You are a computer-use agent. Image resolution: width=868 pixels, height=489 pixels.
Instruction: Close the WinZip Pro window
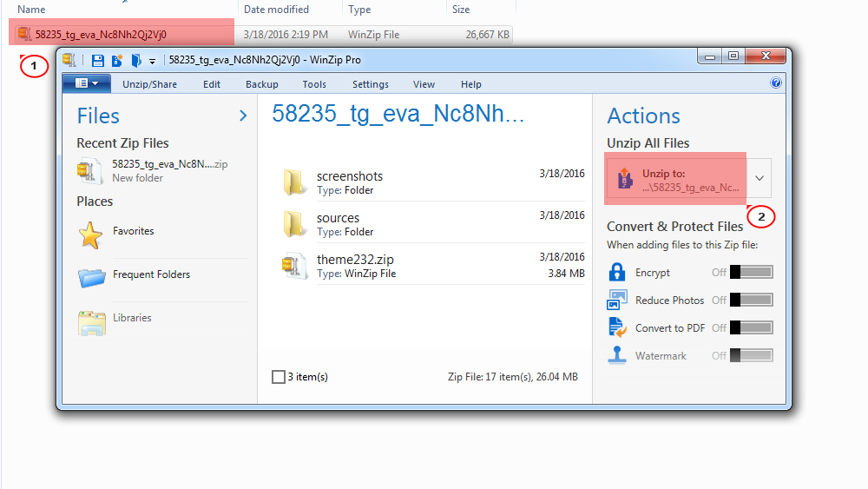766,56
